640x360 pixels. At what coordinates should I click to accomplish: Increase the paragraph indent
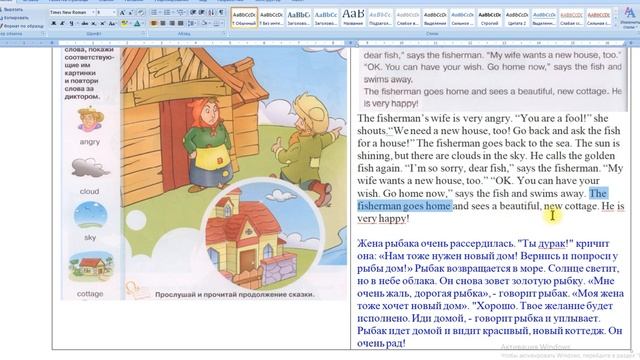[202, 13]
